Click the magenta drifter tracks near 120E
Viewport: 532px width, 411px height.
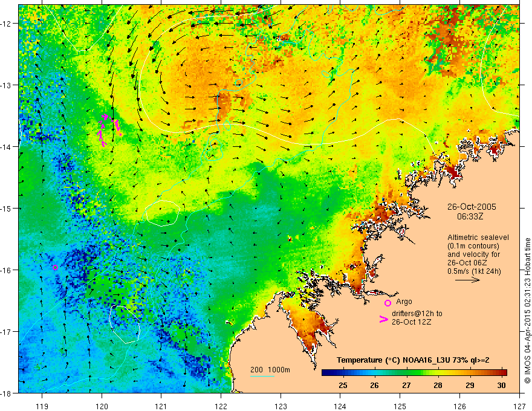pyautogui.click(x=109, y=130)
